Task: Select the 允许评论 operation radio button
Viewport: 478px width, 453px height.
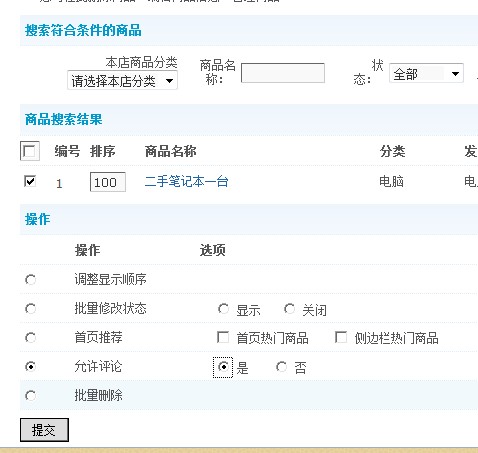Action: (31, 367)
